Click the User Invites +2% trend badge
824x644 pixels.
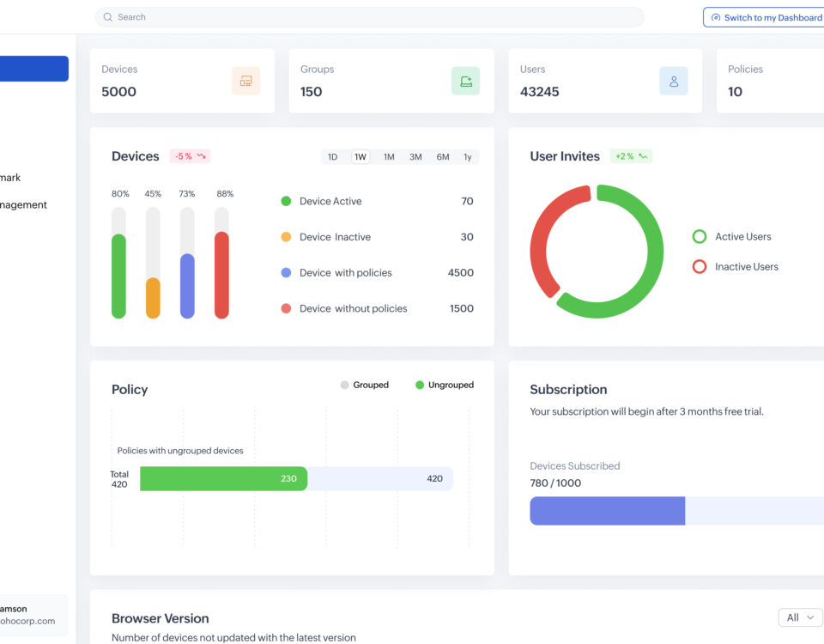[x=631, y=156]
